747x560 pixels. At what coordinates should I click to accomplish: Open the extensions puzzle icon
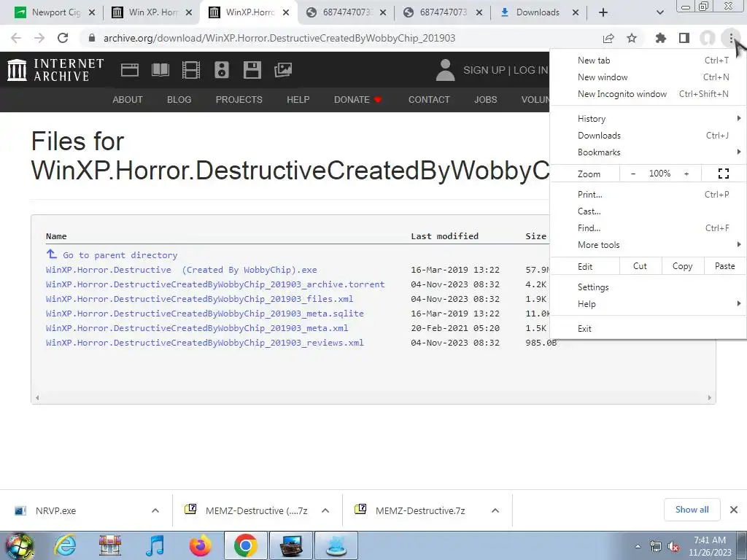click(x=660, y=38)
